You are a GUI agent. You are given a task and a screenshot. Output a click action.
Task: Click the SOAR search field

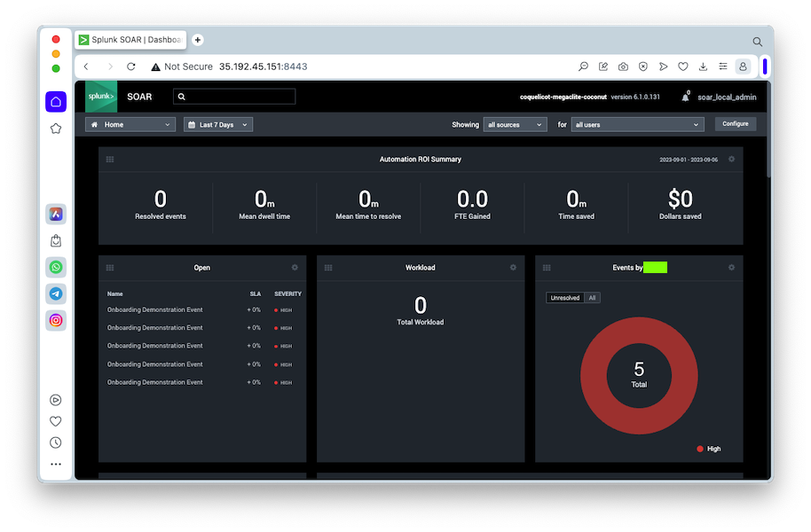(x=234, y=97)
